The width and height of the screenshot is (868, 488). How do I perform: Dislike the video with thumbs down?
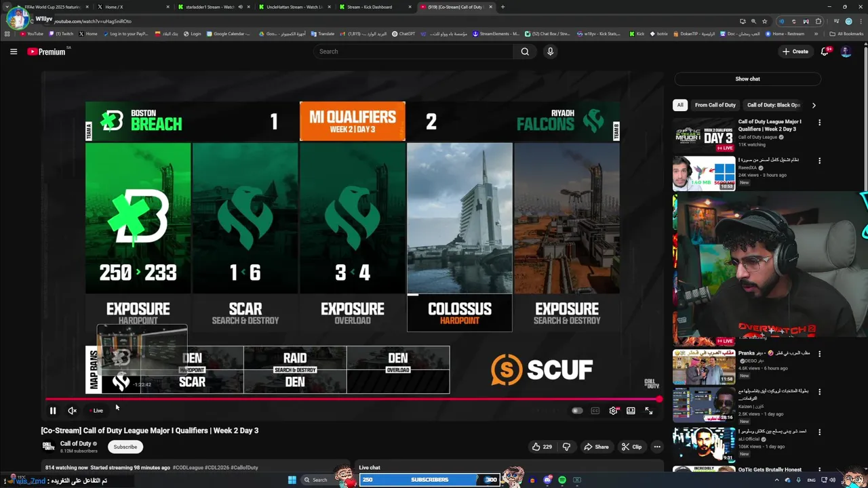click(566, 447)
